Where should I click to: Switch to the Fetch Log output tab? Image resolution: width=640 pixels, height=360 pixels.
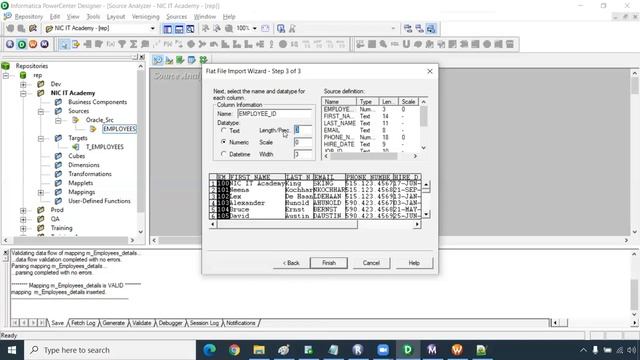point(83,323)
